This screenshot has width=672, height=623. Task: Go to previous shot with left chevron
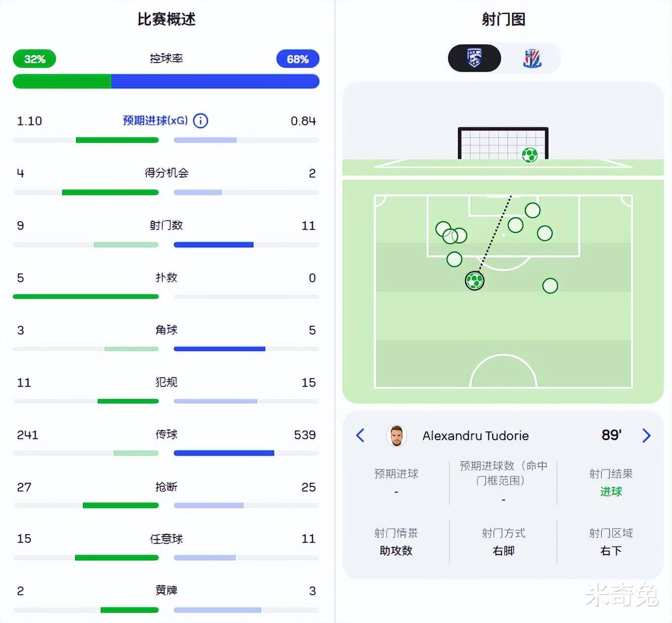click(x=360, y=435)
